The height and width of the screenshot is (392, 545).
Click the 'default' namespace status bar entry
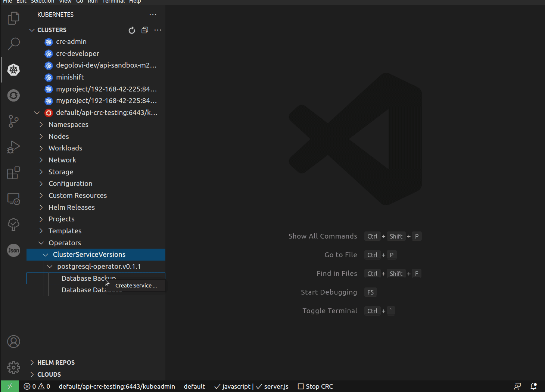(194, 386)
